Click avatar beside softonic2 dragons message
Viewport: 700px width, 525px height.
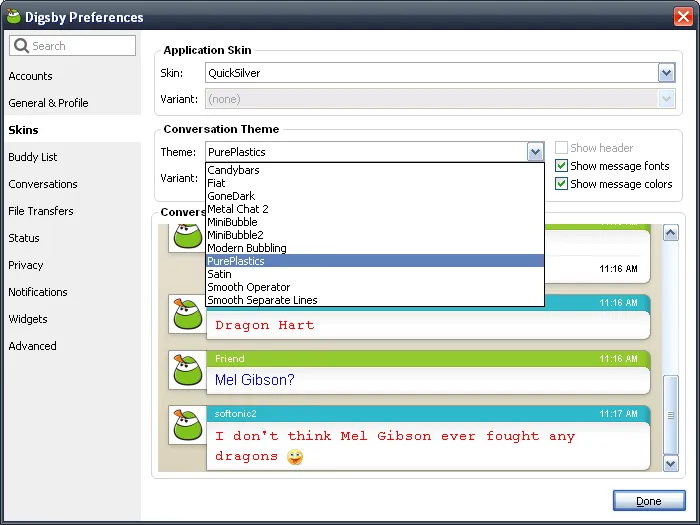[187, 425]
